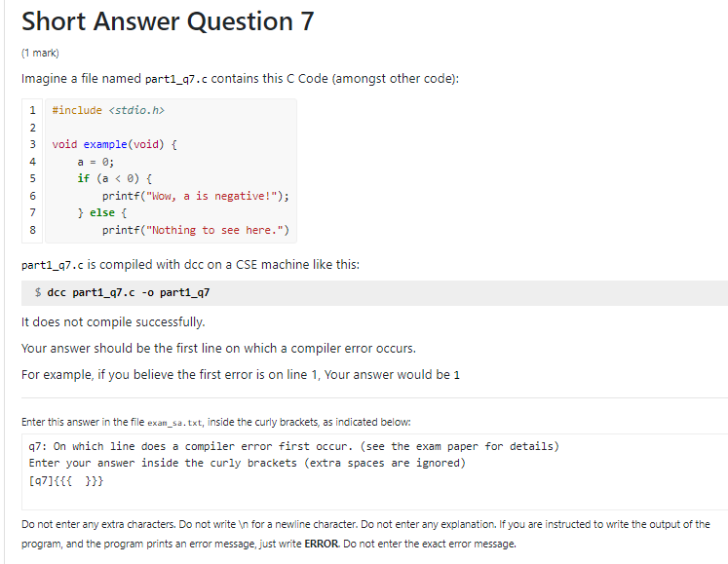Viewport: 728px width, 564px height.
Task: Click the if (a < 0) code line
Action: point(114,178)
